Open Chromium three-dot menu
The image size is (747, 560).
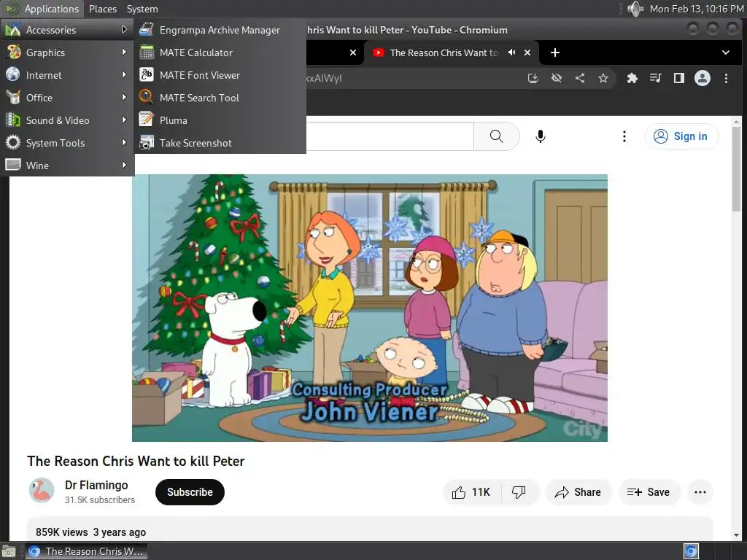pyautogui.click(x=726, y=78)
